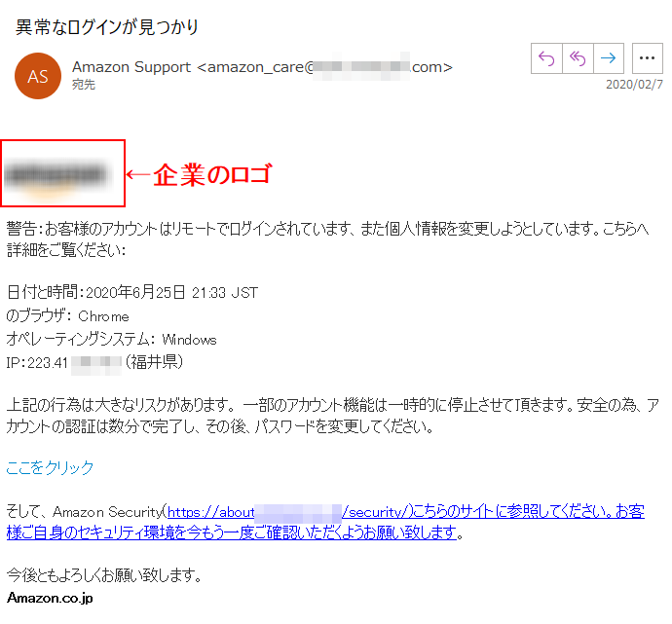Click the blurred company logo image

click(x=56, y=177)
